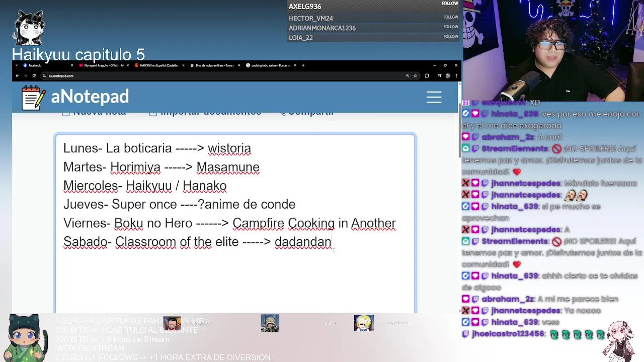Go back with the browser back arrow
Image resolution: width=644 pixels, height=362 pixels.
17,76
